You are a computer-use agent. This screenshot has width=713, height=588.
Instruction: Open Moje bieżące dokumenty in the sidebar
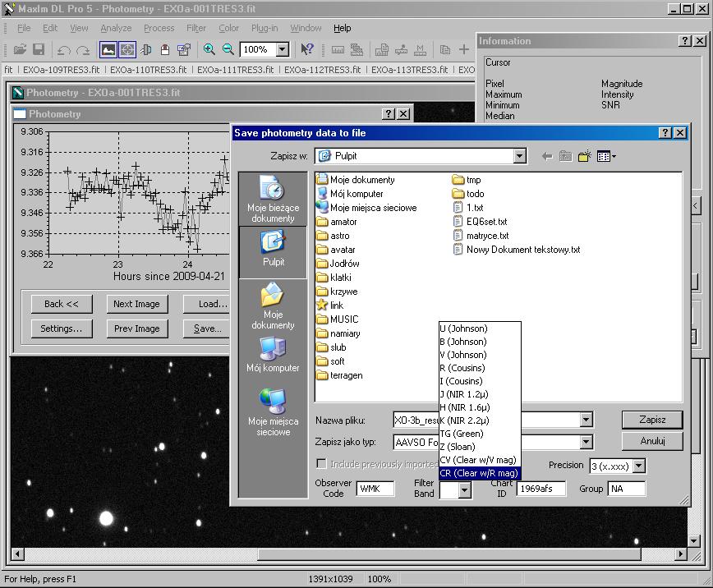coord(273,200)
